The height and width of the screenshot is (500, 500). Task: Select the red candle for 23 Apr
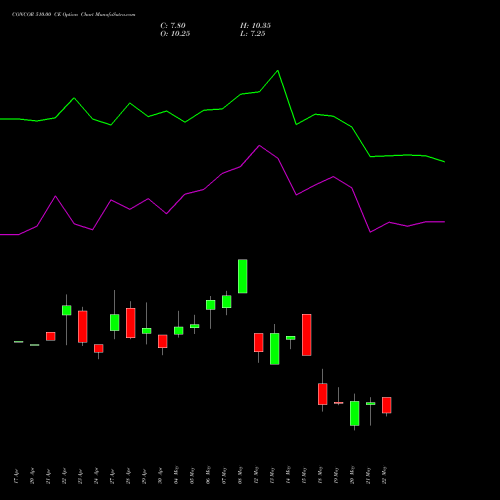click(x=83, y=327)
